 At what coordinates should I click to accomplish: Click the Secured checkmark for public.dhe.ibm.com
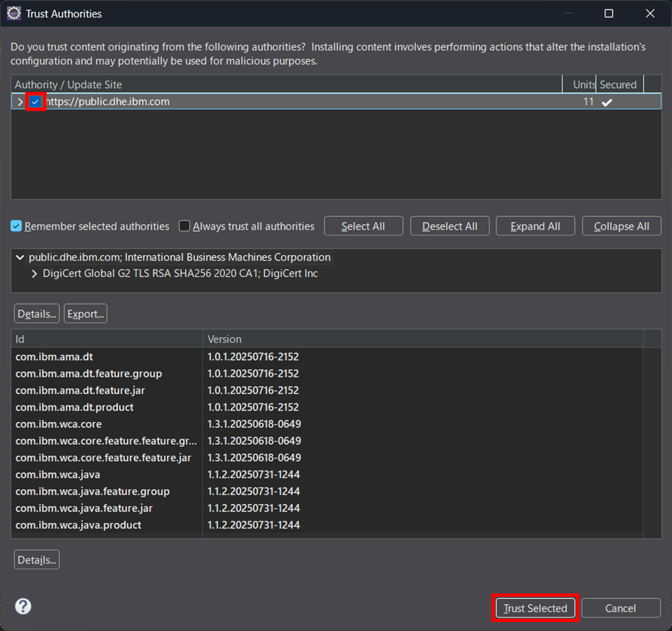click(606, 102)
